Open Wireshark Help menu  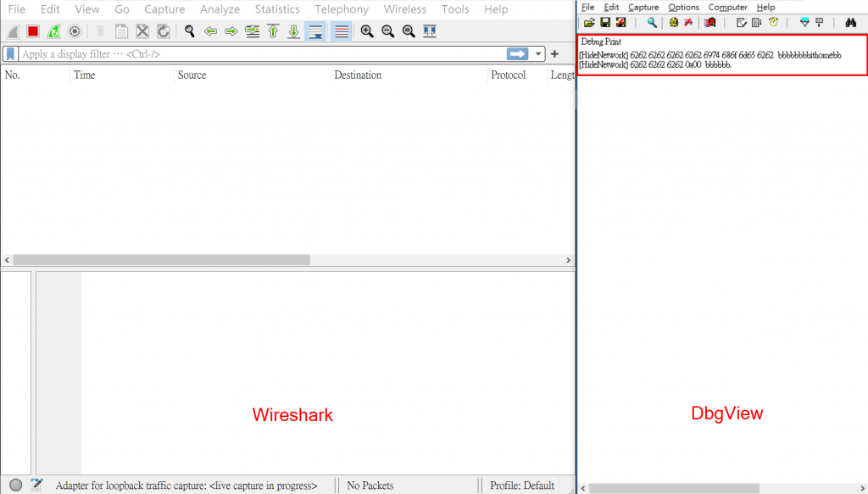[x=496, y=9]
